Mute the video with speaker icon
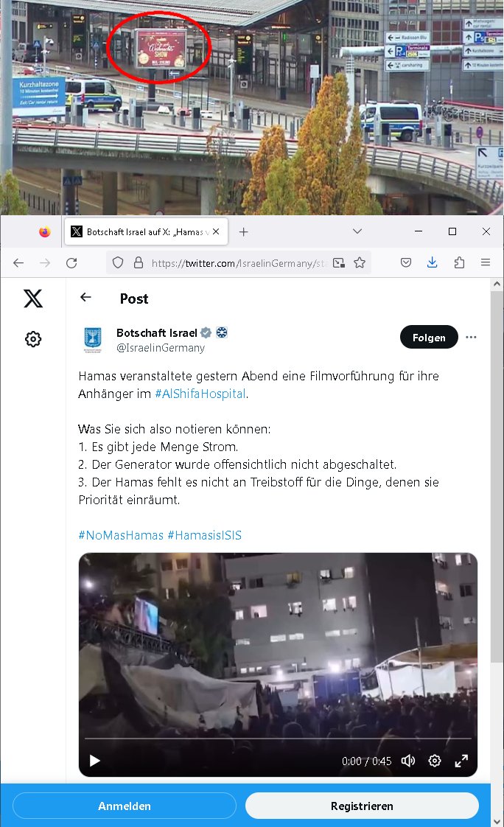The image size is (504, 827). click(408, 761)
